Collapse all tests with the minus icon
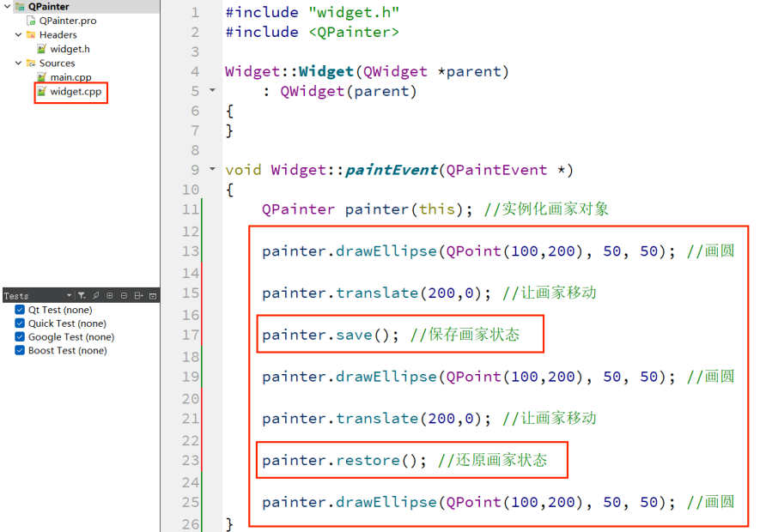 (124, 296)
